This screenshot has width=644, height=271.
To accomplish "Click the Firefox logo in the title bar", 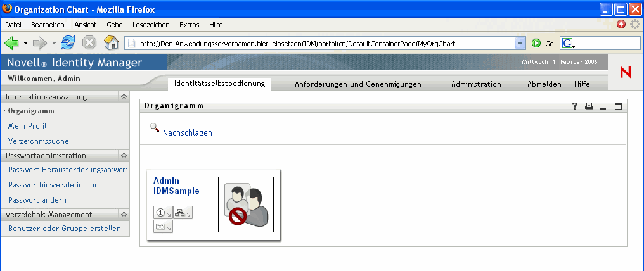I will 7,9.
